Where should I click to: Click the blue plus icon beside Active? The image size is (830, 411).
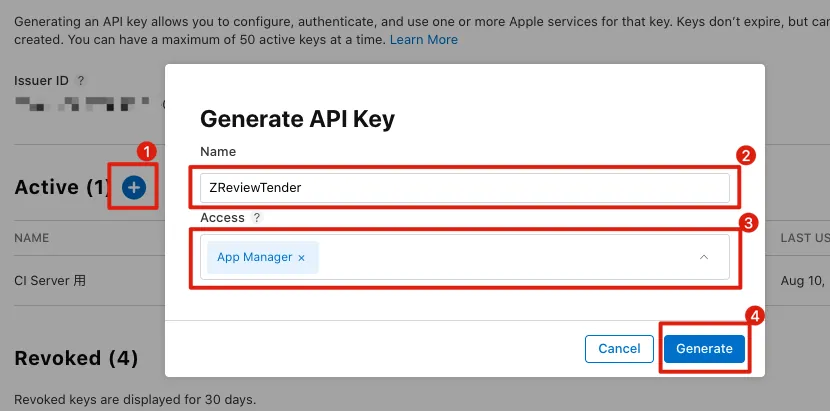[134, 187]
